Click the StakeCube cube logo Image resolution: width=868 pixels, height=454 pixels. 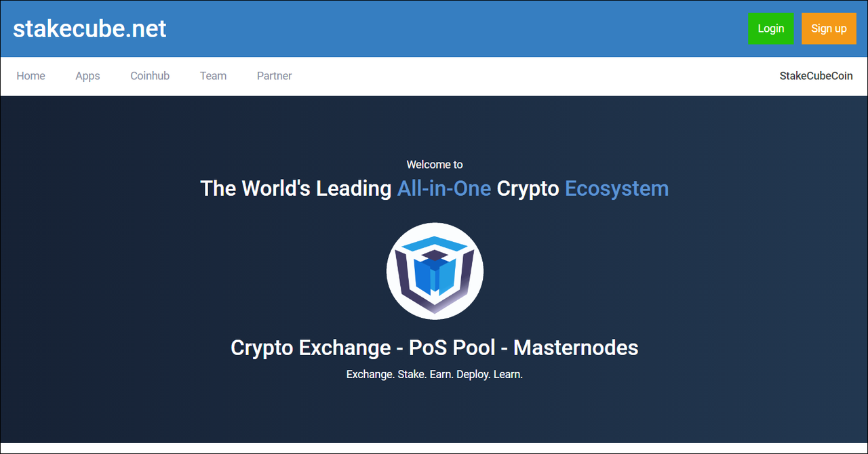435,271
